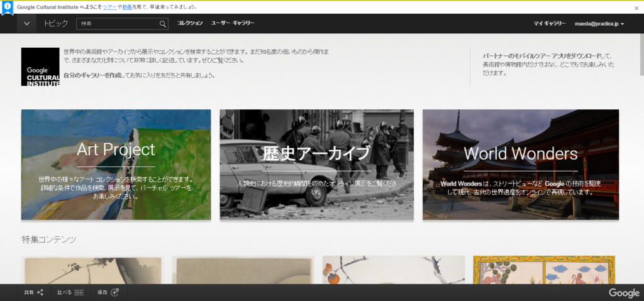Click the search magnifier icon
The width and height of the screenshot is (644, 301).
point(163,24)
